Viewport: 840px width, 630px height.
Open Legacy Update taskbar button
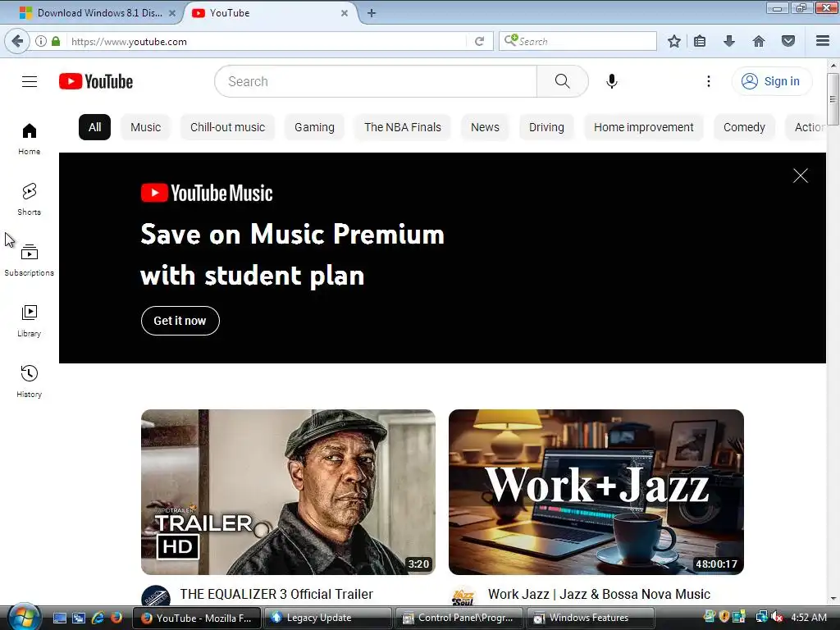coord(328,618)
